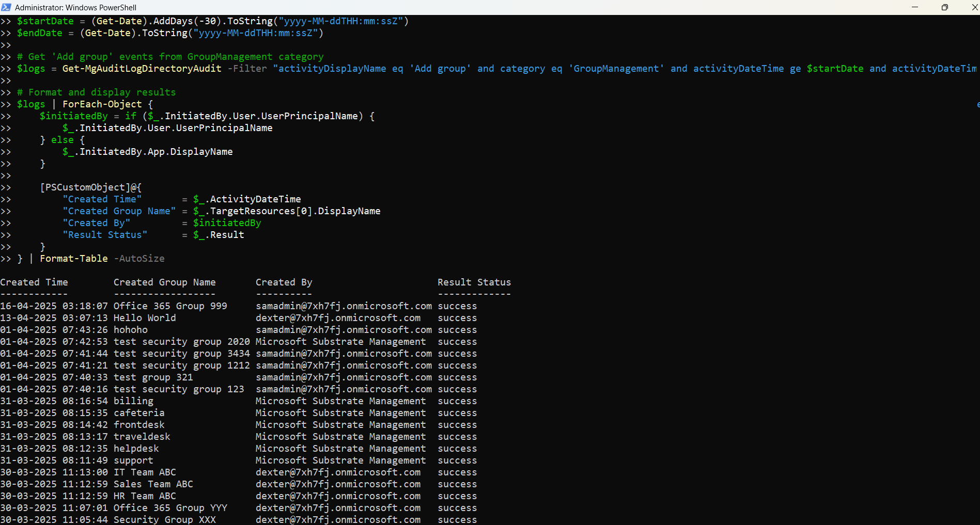Click the 'ForEach-Object' command text

click(102, 104)
